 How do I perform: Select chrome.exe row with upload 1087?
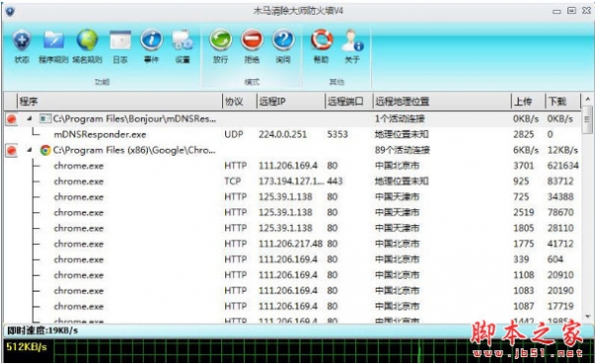293,306
